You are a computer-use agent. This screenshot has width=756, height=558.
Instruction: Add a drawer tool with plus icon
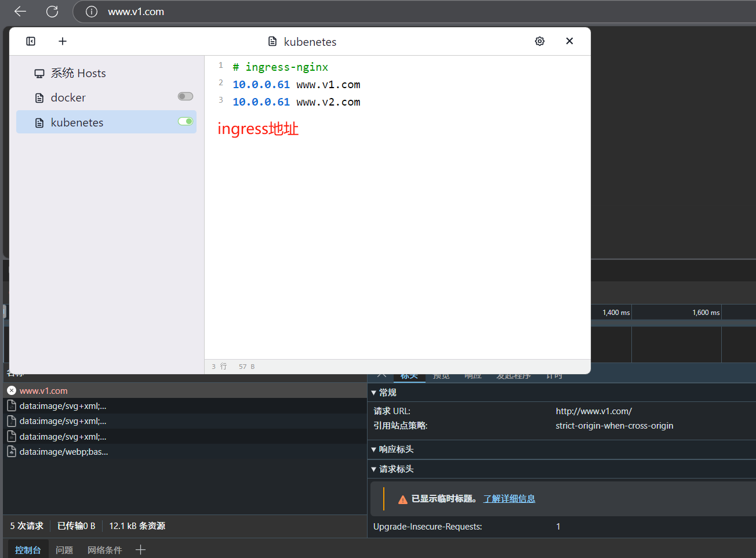140,549
